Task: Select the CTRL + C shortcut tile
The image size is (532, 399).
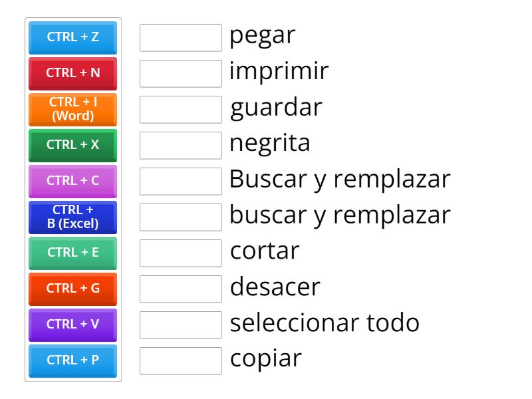Action: [x=72, y=181]
